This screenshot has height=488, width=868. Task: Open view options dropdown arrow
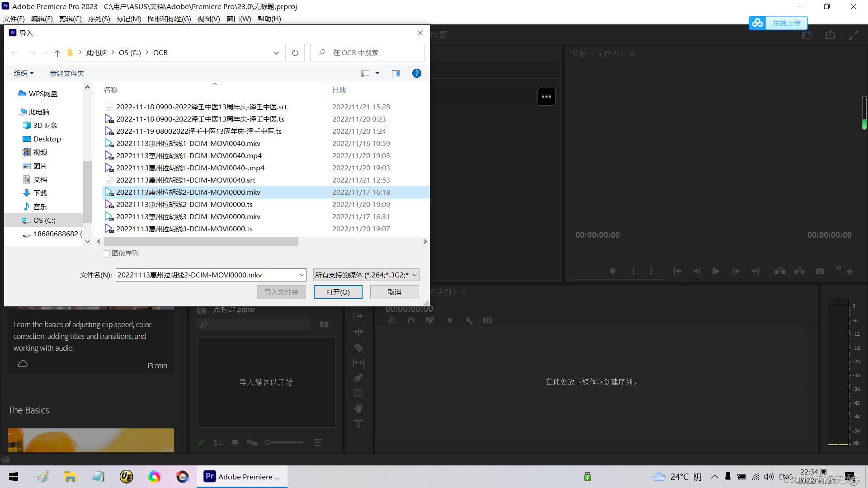tap(377, 73)
